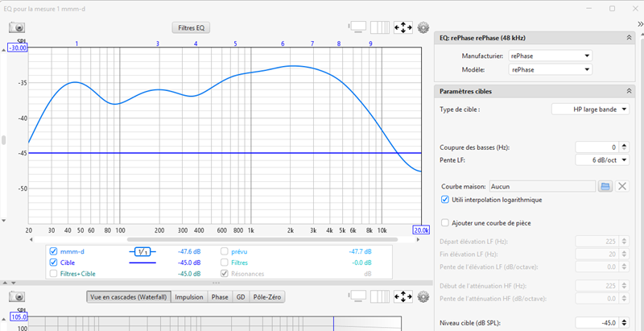Enable Ajouter une courbe de pièce

(x=444, y=223)
